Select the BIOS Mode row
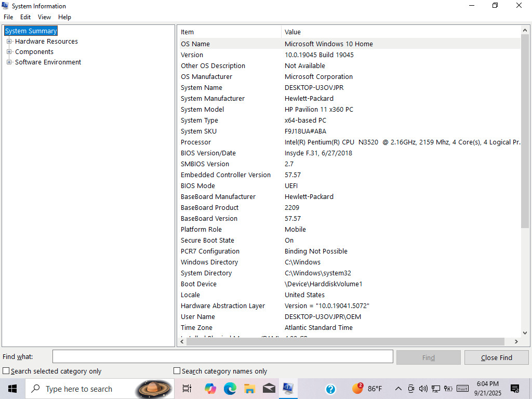 (x=350, y=185)
